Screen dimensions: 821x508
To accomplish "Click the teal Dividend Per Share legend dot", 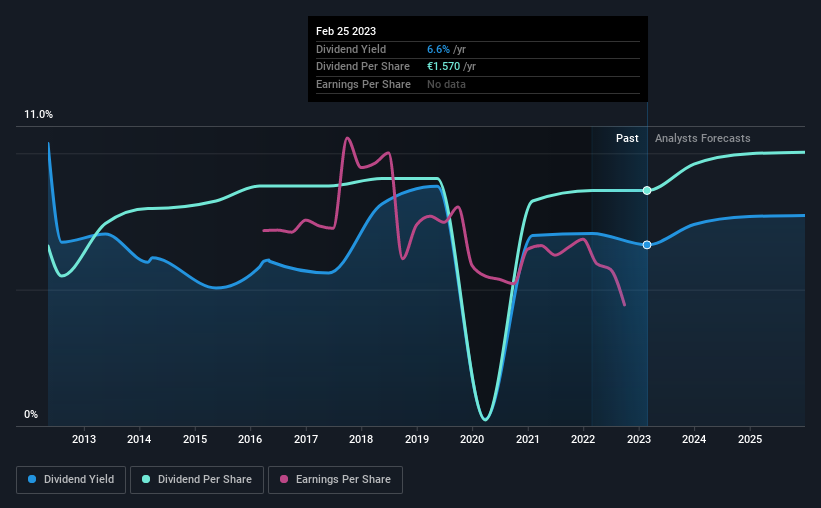I will click(x=146, y=479).
